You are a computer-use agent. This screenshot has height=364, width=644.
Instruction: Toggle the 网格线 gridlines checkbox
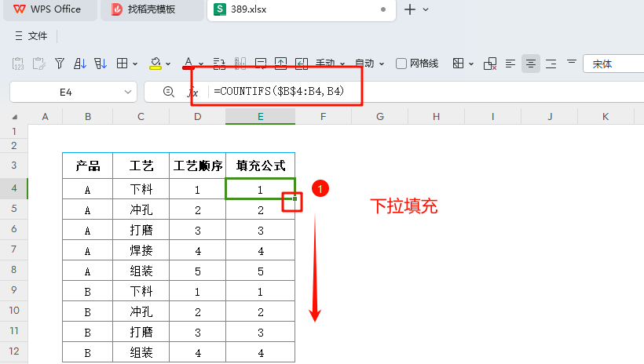[x=401, y=64]
